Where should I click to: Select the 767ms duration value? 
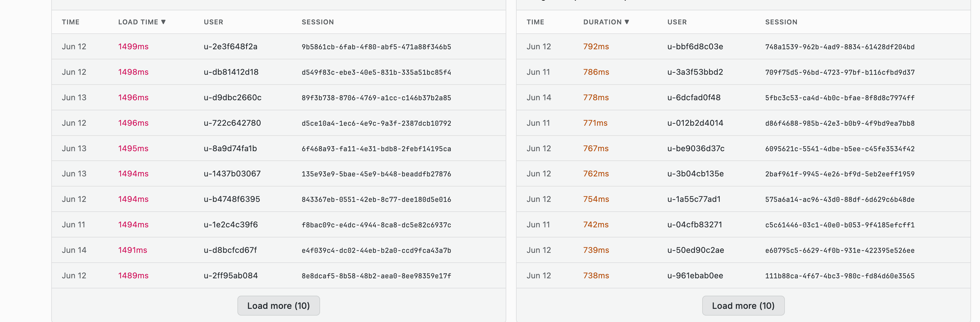596,148
